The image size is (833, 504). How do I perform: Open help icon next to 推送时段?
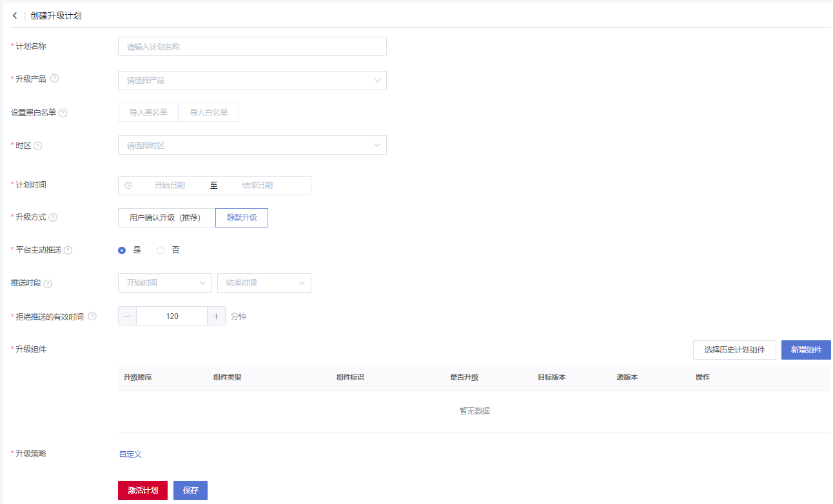(48, 284)
